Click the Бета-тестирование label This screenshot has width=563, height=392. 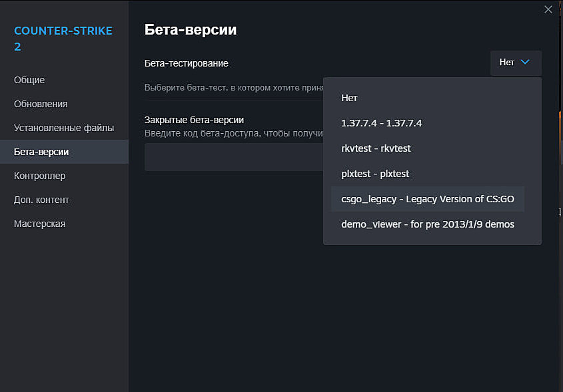186,63
